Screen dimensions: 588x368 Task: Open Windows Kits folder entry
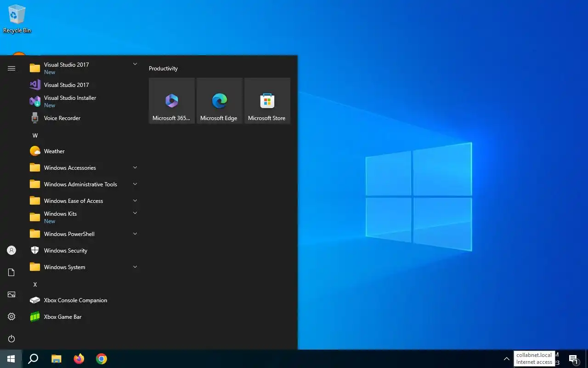[84, 218]
